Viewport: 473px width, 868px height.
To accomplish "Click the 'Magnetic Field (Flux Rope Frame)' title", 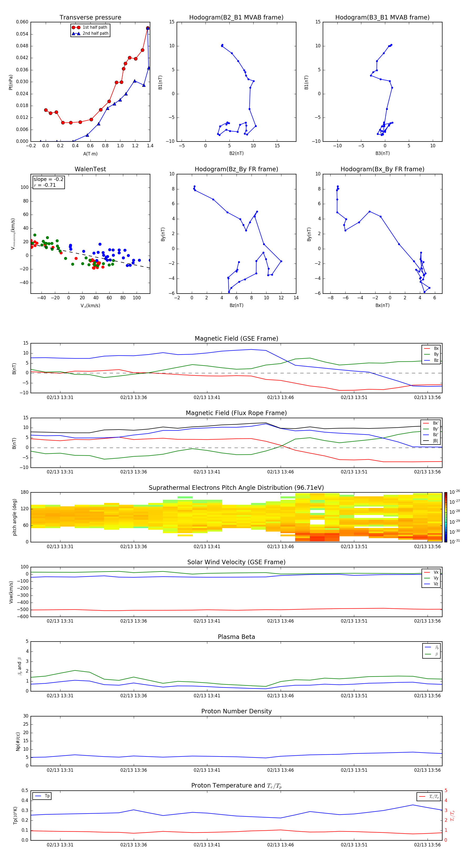I will [236, 413].
